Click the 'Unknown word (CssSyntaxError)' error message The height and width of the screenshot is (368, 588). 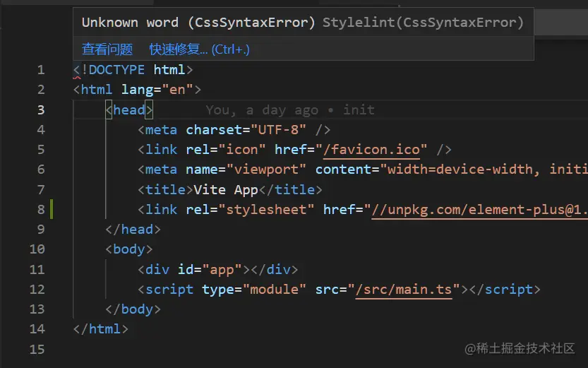[198, 23]
